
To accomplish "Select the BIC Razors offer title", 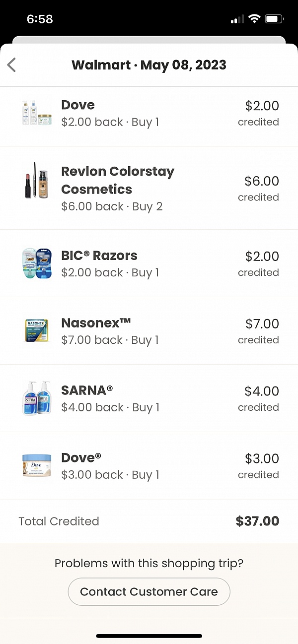I will [x=99, y=256].
